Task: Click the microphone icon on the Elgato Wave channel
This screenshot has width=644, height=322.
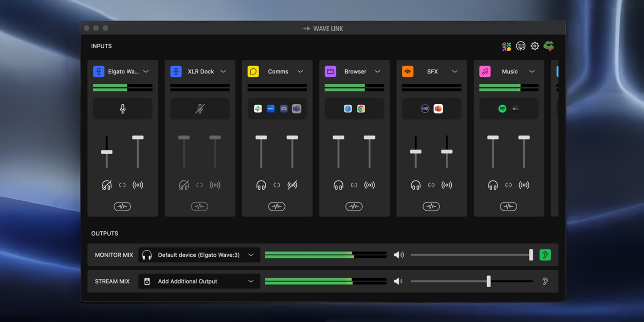Action: coord(122,108)
